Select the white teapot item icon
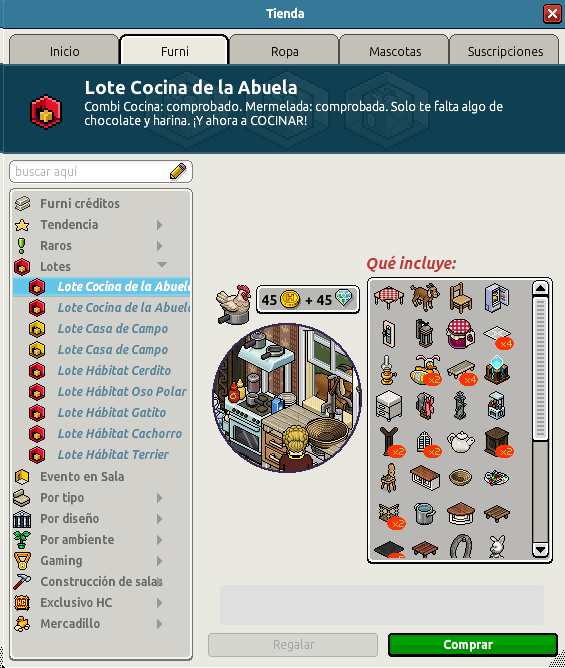565x668 pixels. (461, 441)
